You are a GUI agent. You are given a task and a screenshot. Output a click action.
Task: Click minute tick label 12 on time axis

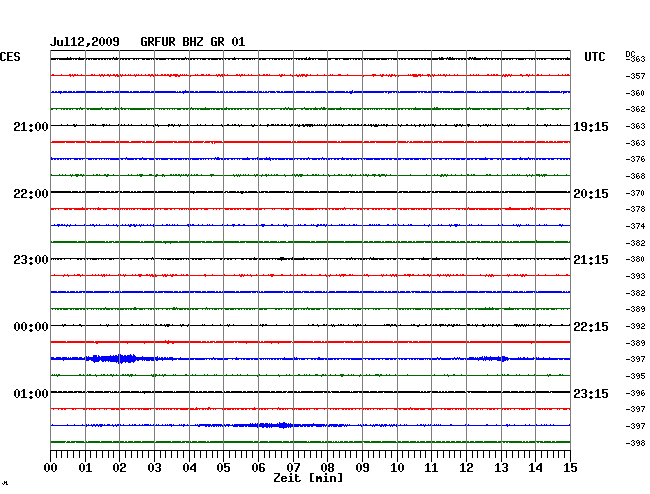click(x=466, y=468)
